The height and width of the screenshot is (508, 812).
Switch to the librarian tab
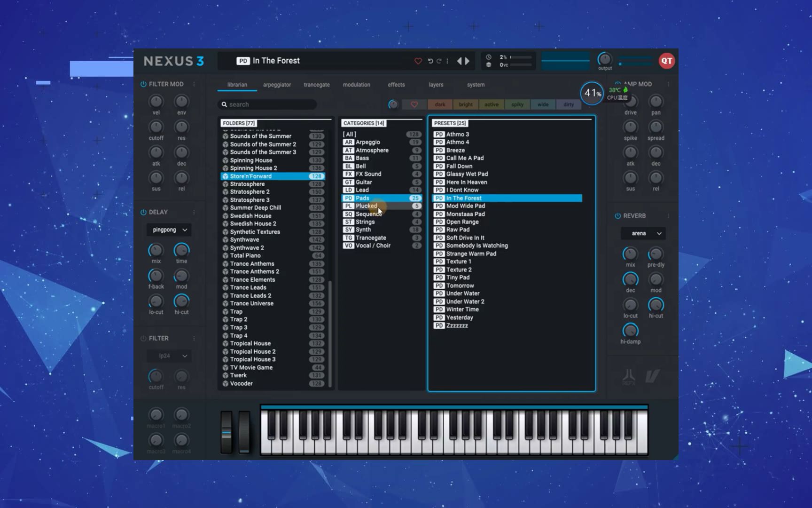point(237,85)
